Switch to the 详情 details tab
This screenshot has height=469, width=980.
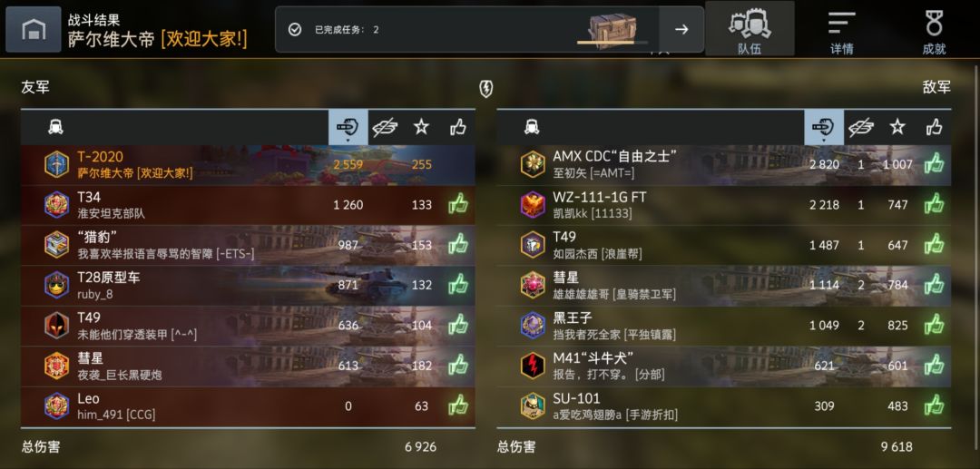click(x=842, y=29)
